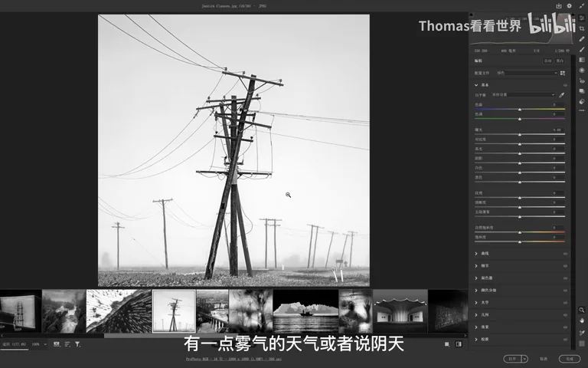The width and height of the screenshot is (588, 368).
Task: Open the 配置文件 profile dropdown
Action: click(x=527, y=73)
